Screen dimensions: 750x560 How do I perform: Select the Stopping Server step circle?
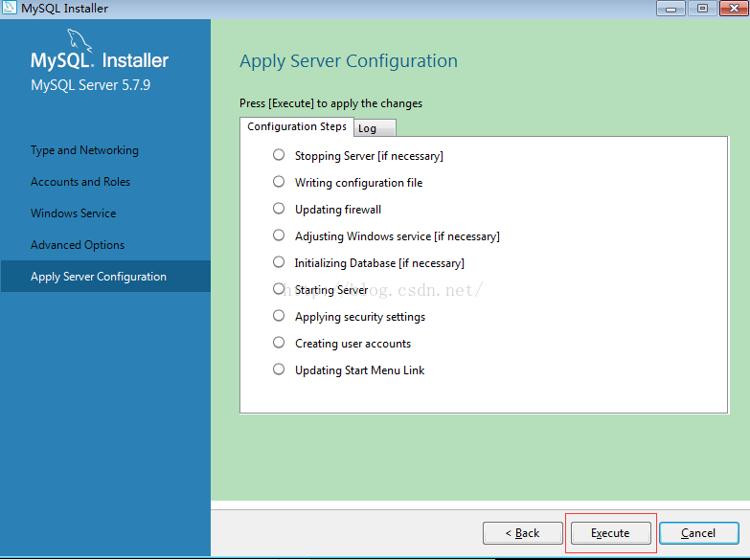279,155
